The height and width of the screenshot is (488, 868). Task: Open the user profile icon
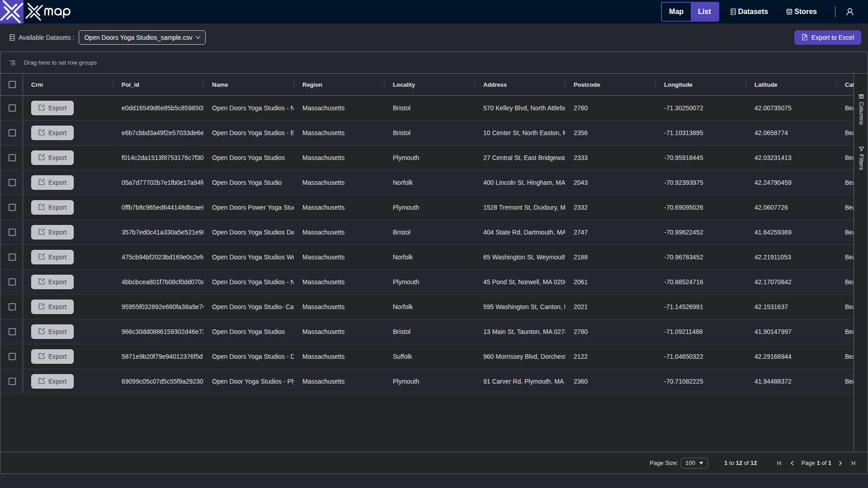849,12
